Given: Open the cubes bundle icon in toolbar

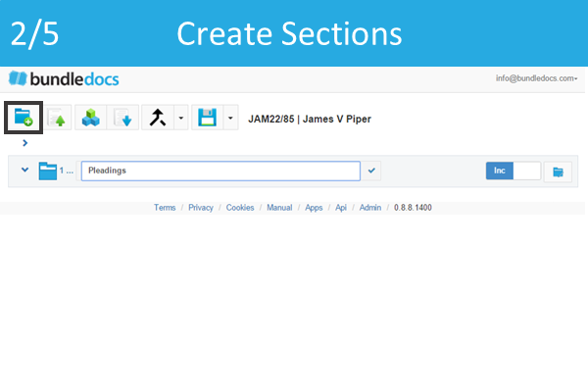Looking at the screenshot, I should (x=91, y=118).
